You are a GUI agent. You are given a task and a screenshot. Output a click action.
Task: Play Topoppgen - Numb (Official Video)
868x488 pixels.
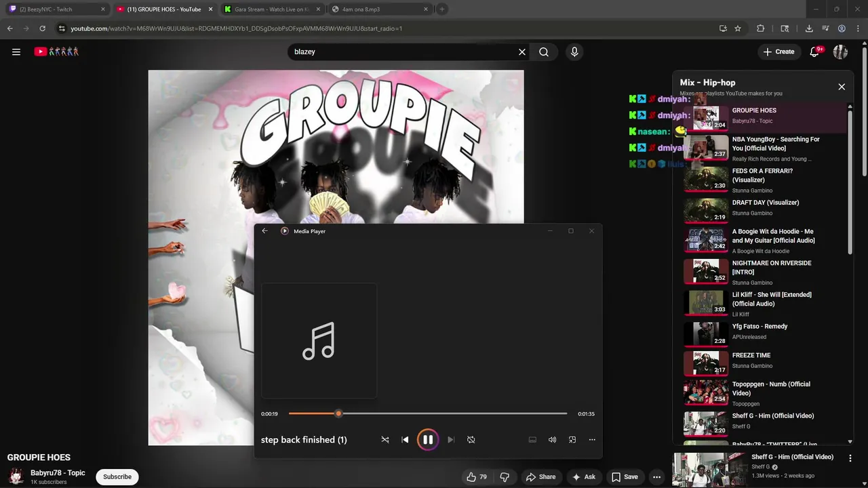pos(765,393)
